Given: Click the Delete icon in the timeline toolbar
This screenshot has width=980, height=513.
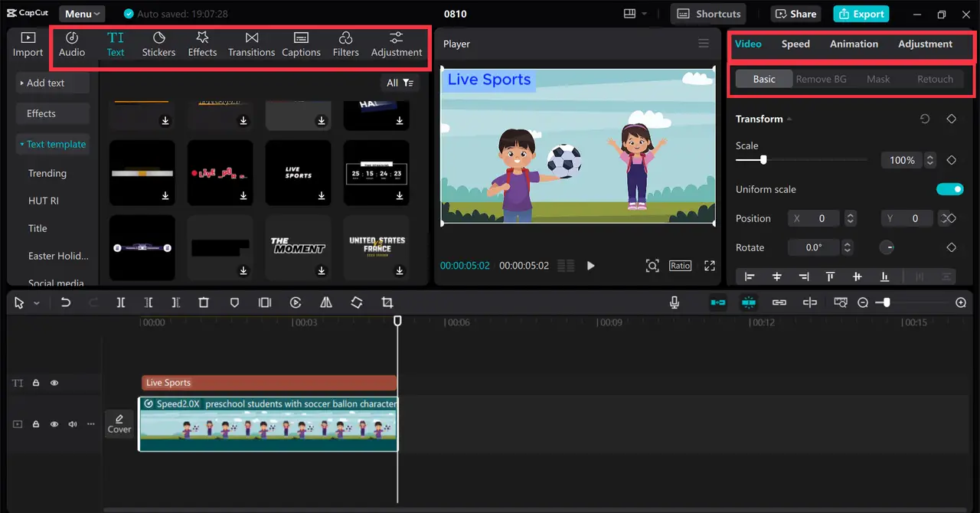Looking at the screenshot, I should coord(204,302).
